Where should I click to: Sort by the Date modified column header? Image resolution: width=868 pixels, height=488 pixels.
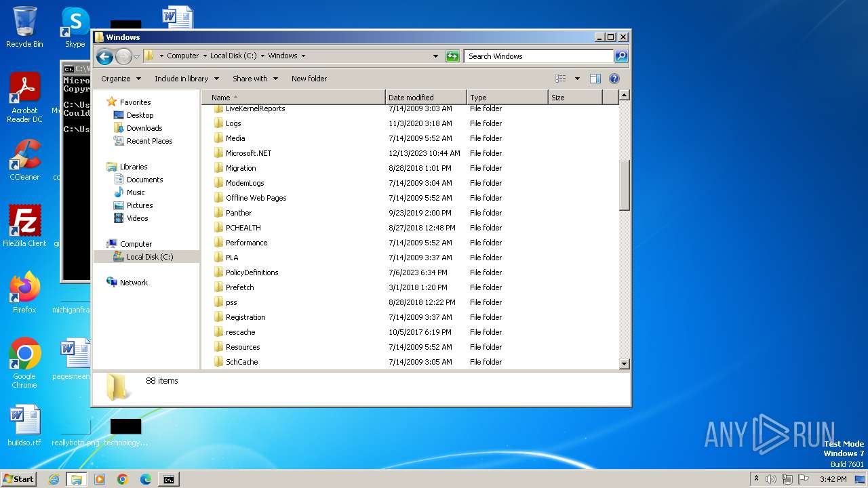[426, 98]
